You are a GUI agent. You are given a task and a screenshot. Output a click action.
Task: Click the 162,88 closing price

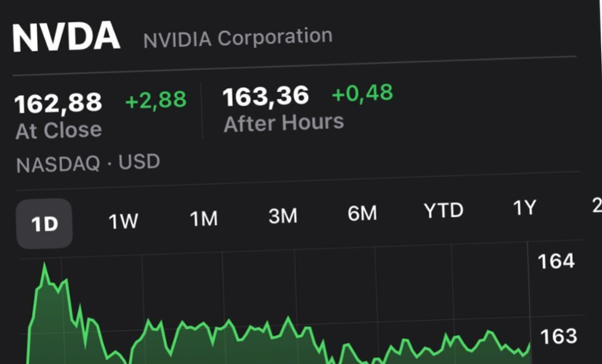coord(58,103)
